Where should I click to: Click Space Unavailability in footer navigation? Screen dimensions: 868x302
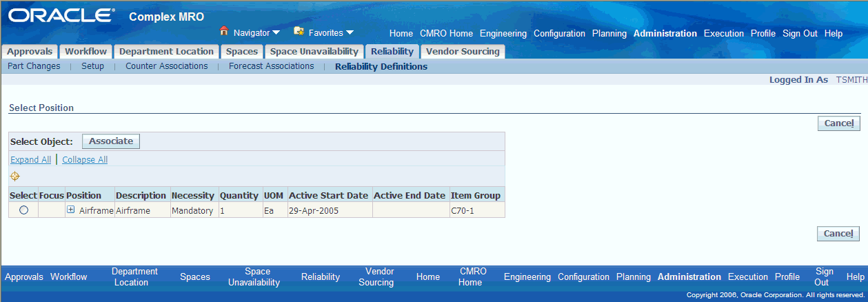coord(254,276)
